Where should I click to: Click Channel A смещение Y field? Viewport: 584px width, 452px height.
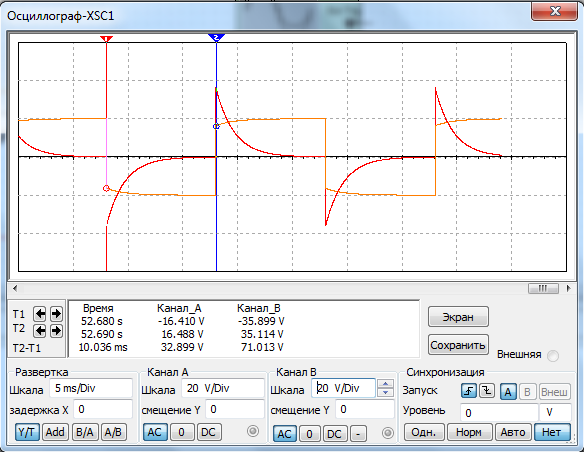pyautogui.click(x=235, y=410)
